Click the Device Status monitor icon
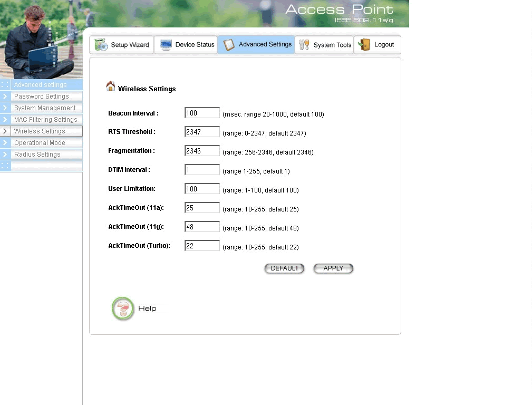This screenshot has height=405, width=532. 166,45
